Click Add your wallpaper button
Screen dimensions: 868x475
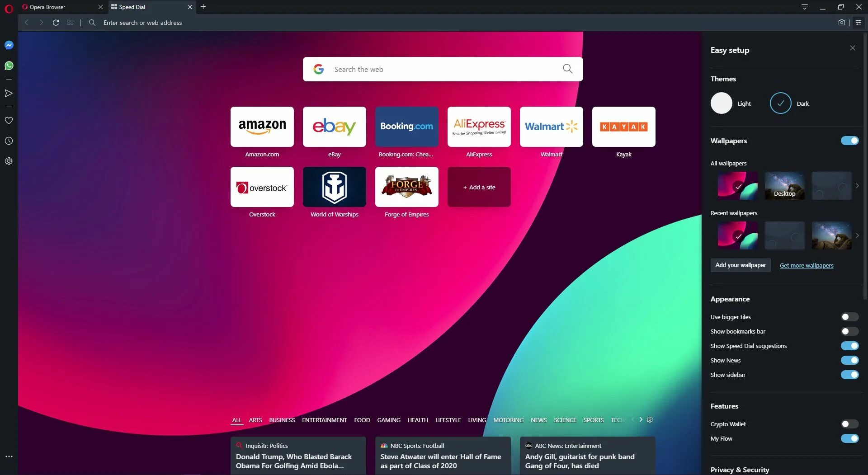(741, 265)
